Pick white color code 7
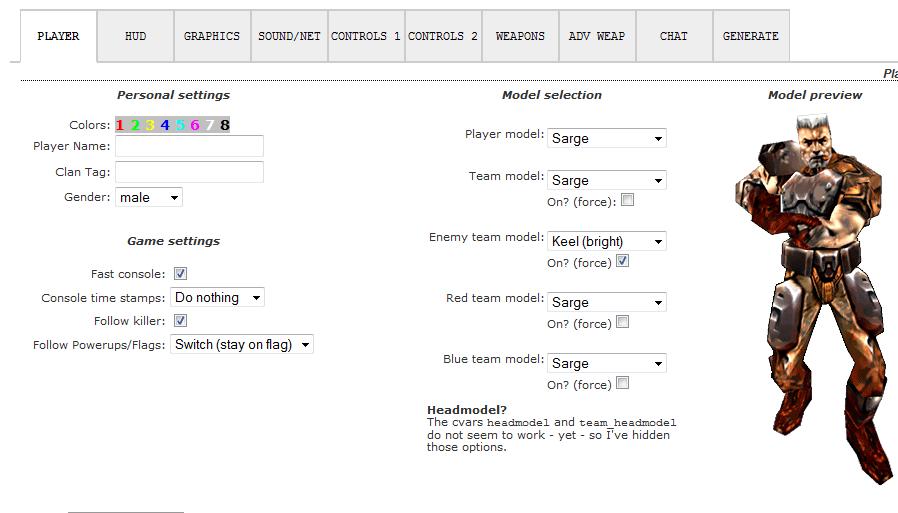Viewport: 898px width, 513px height. pyautogui.click(x=210, y=125)
